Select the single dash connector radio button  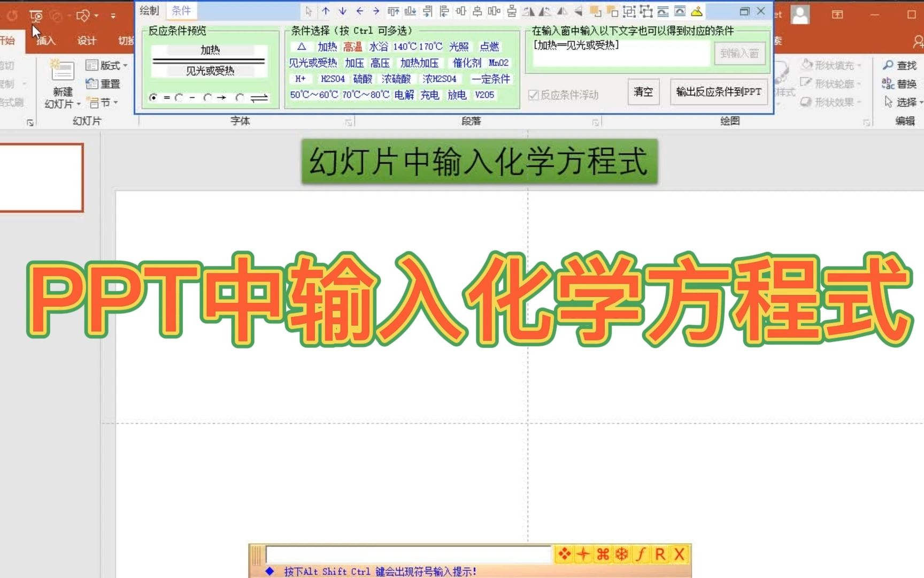[x=179, y=97]
